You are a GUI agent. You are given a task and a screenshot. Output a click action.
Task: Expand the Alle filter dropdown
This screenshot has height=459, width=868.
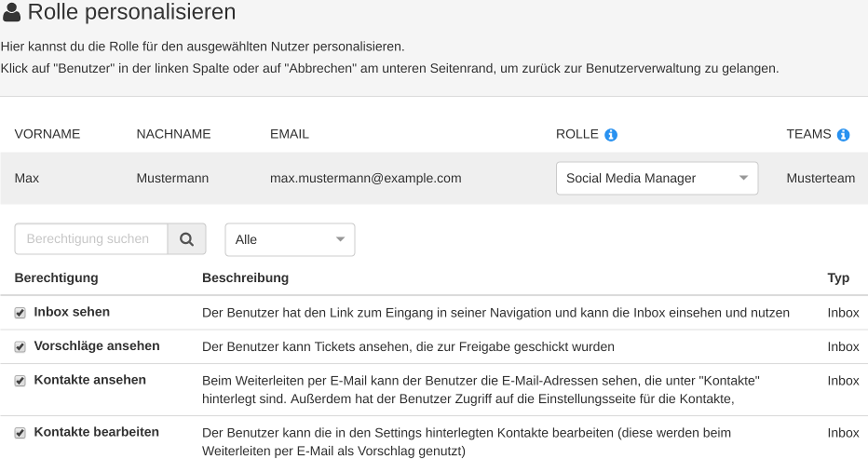[x=290, y=239]
